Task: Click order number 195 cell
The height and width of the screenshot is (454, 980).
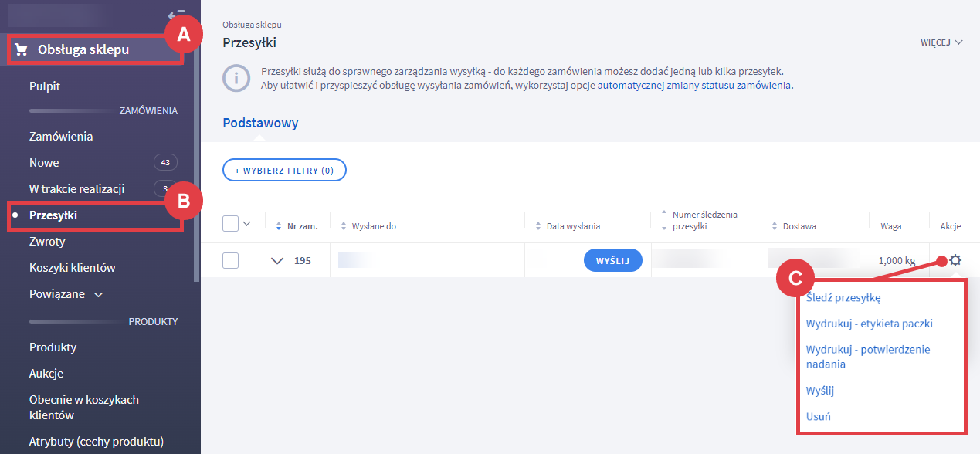Action: (x=303, y=261)
